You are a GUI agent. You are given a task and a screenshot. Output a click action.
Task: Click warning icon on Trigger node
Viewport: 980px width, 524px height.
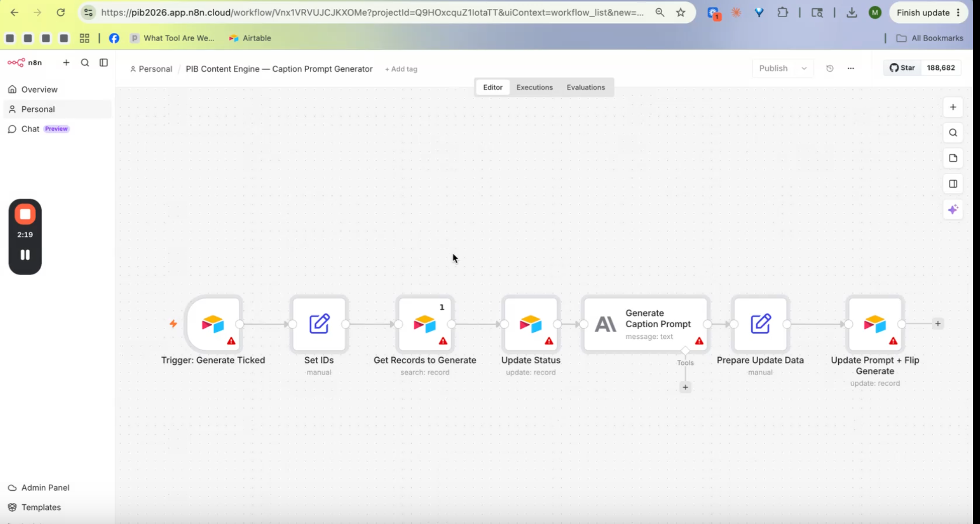231,341
